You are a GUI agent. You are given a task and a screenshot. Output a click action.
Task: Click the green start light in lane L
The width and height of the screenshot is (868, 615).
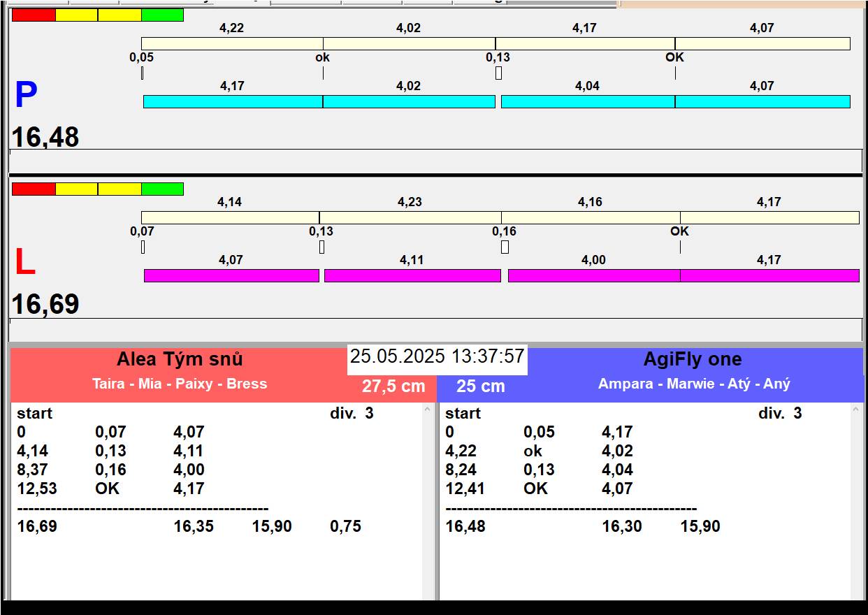coord(162,189)
